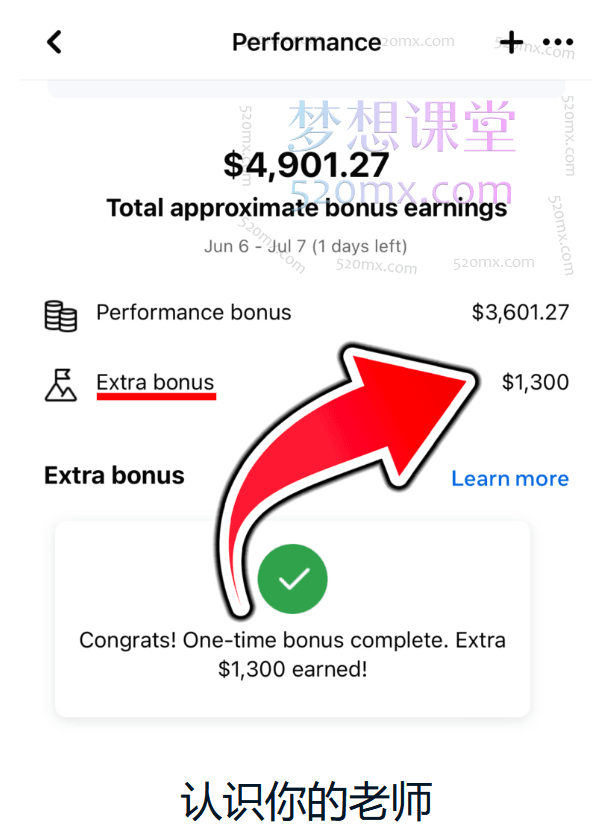Open the Learn more link
The image size is (613, 834).
point(509,478)
